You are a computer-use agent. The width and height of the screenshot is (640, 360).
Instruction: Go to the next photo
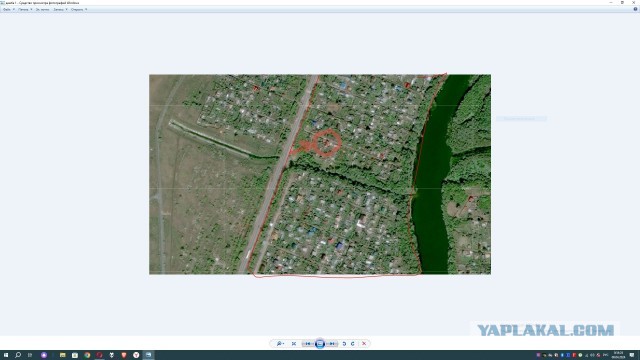[x=332, y=344]
